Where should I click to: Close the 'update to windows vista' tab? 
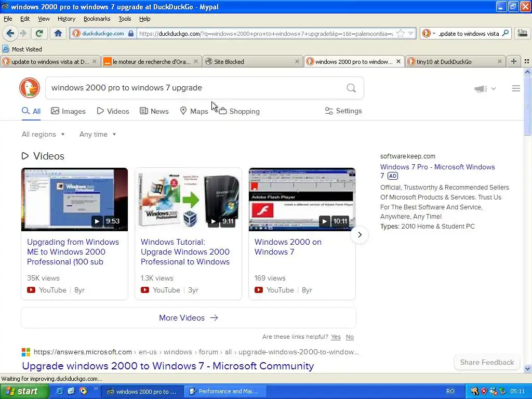[95, 61]
